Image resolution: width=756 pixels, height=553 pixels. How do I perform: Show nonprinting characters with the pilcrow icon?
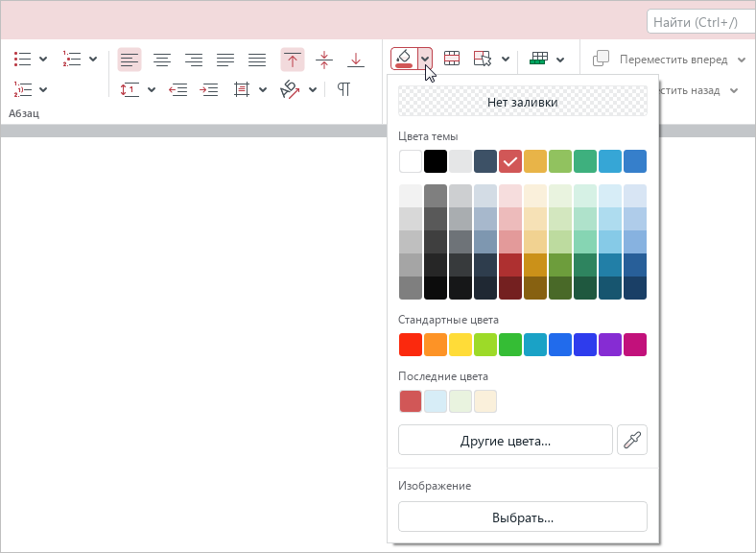click(x=343, y=89)
